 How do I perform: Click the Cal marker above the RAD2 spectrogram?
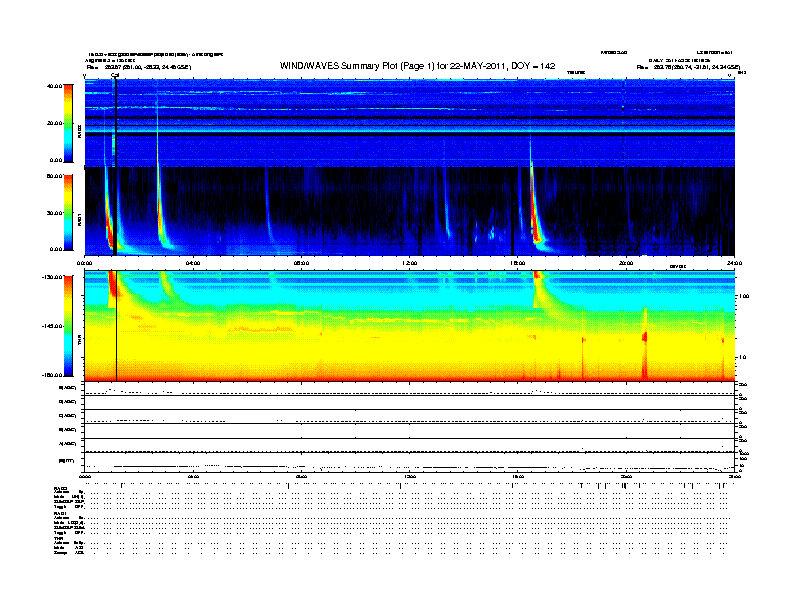(x=115, y=76)
